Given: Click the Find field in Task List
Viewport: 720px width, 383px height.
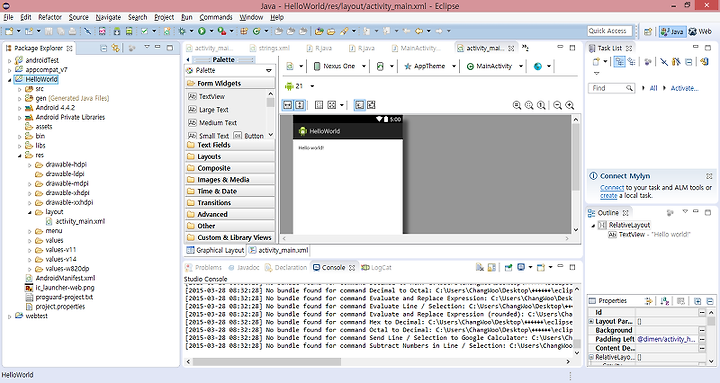Looking at the screenshot, I should pyautogui.click(x=611, y=88).
